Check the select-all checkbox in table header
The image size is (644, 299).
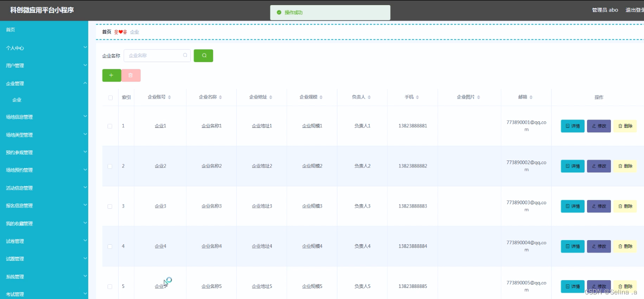109,97
